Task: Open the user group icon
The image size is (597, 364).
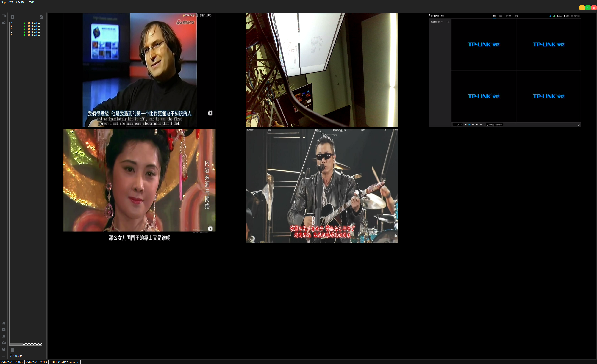Action: [4, 343]
